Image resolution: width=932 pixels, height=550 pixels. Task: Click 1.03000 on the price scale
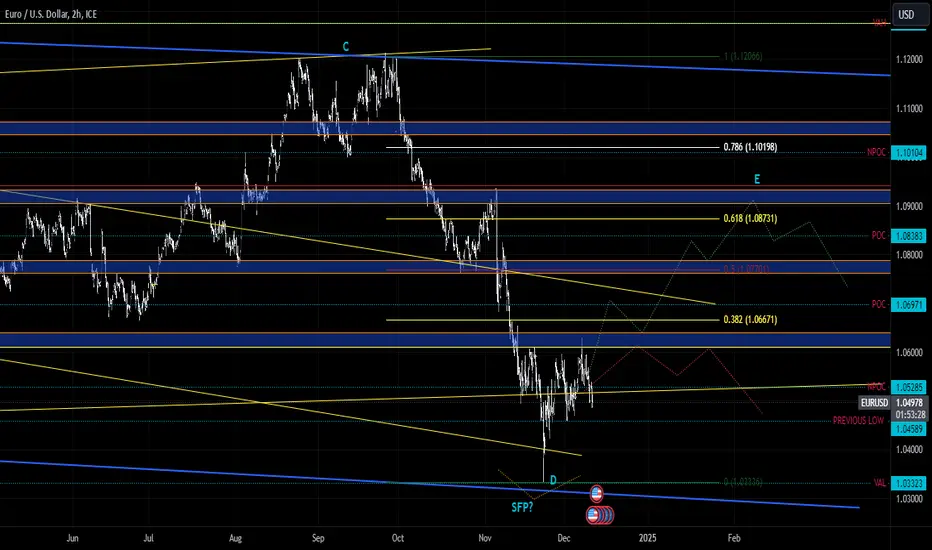coord(909,499)
